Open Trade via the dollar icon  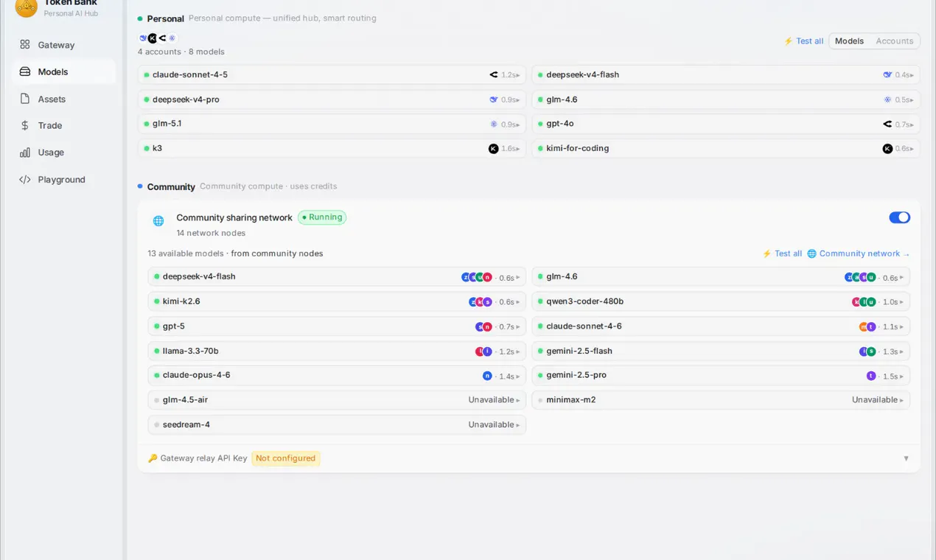coord(25,126)
